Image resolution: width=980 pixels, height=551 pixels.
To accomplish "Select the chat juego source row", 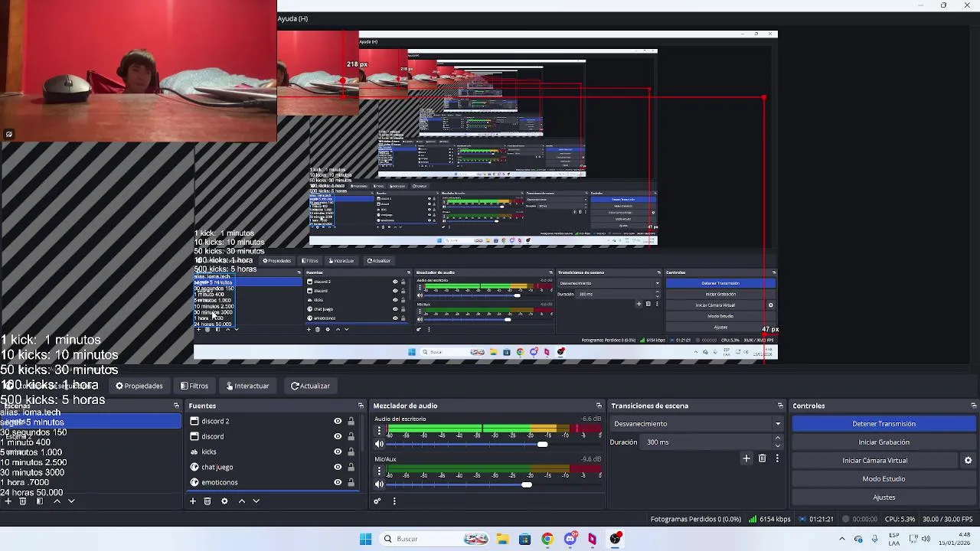I will [273, 467].
